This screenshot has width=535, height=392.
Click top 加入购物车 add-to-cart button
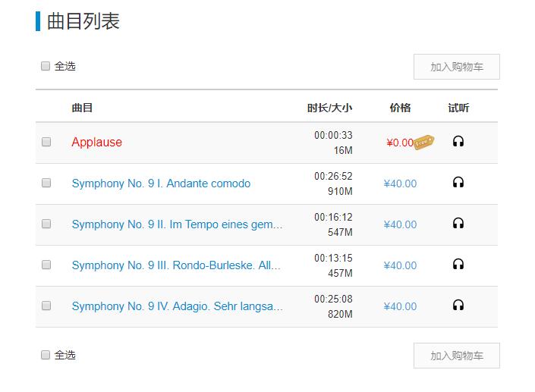(x=457, y=67)
